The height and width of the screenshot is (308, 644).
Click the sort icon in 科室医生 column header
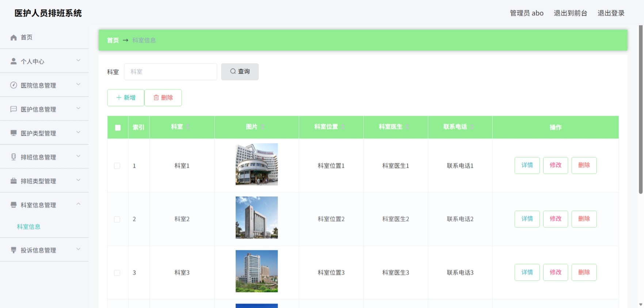[x=407, y=127]
